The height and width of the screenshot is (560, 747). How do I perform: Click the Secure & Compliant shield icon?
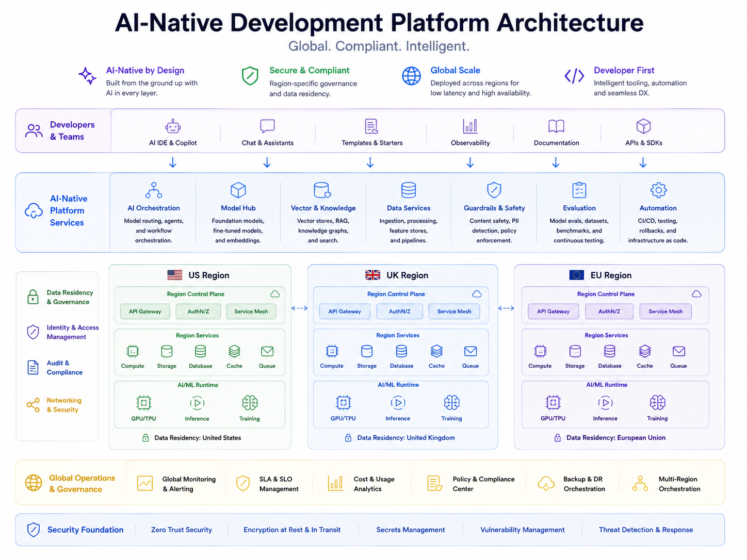[250, 76]
